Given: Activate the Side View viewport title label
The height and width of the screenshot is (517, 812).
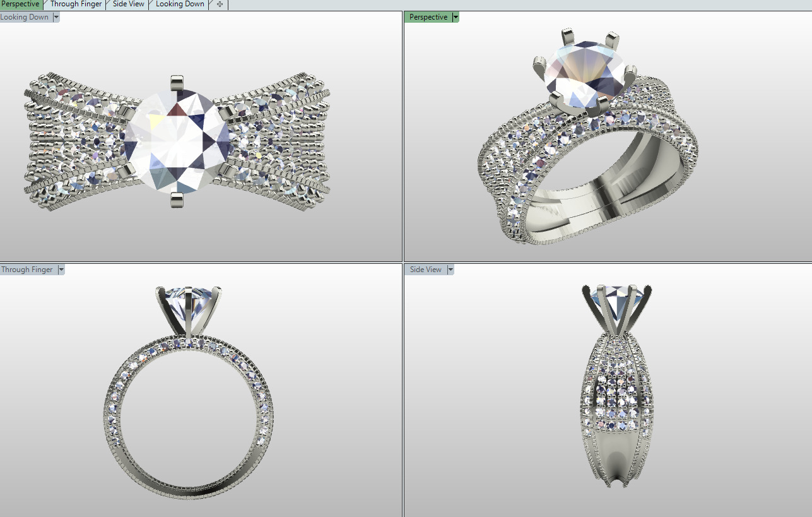Looking at the screenshot, I should (x=426, y=270).
